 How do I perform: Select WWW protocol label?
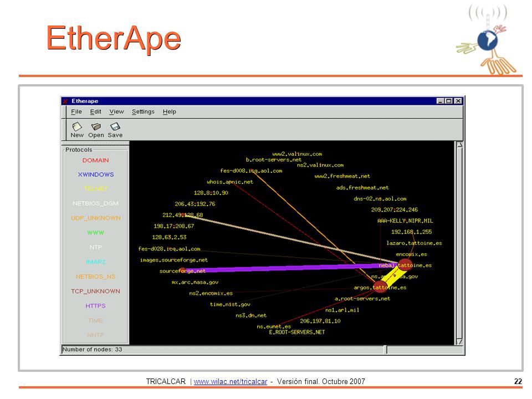[96, 233]
